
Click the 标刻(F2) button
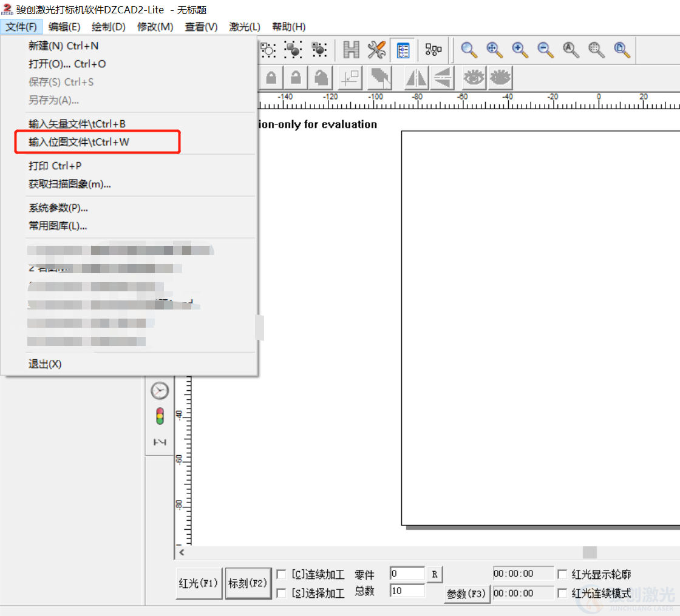click(x=248, y=583)
